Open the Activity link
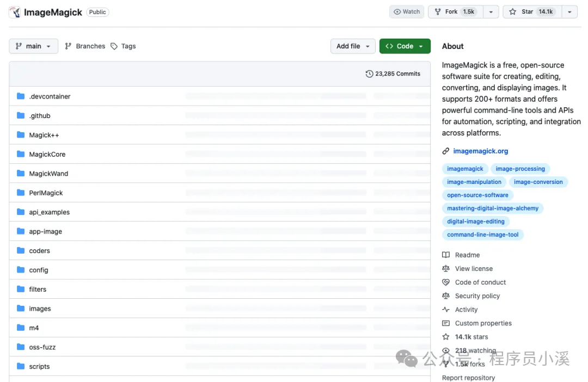 click(x=466, y=310)
